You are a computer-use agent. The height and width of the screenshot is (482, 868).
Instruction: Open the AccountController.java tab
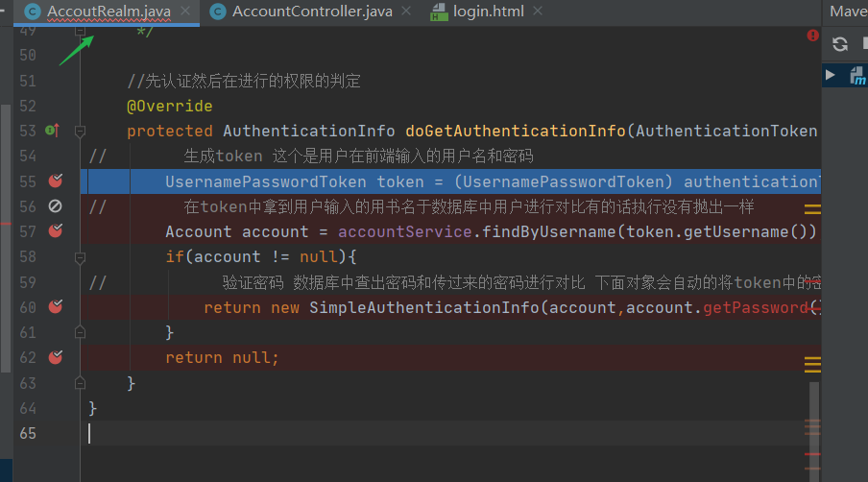(x=312, y=12)
